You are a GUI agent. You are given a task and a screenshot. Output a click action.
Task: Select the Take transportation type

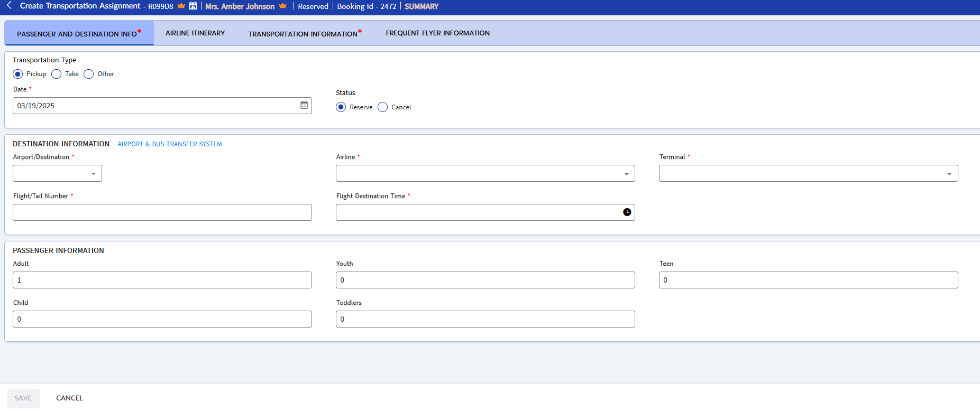coord(57,74)
